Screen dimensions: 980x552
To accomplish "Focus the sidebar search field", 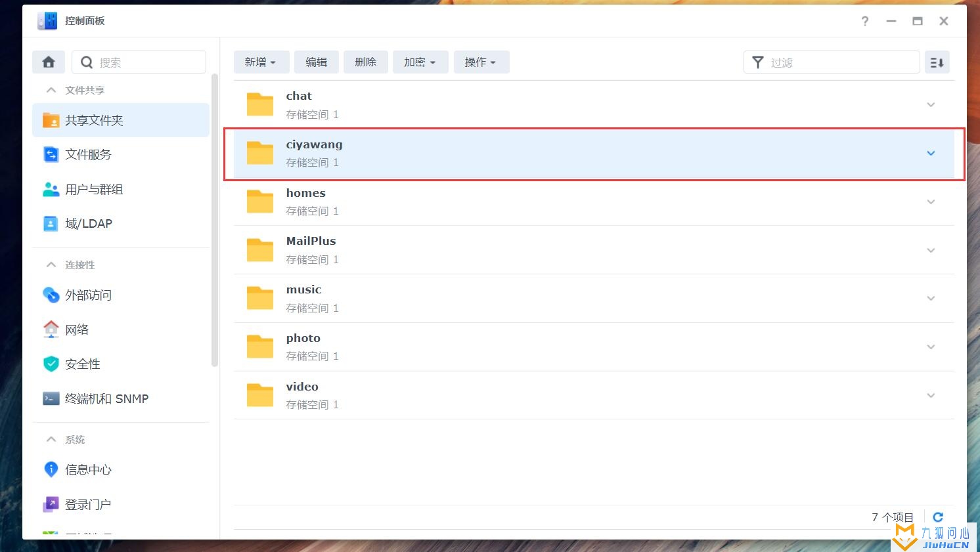I will click(x=139, y=62).
